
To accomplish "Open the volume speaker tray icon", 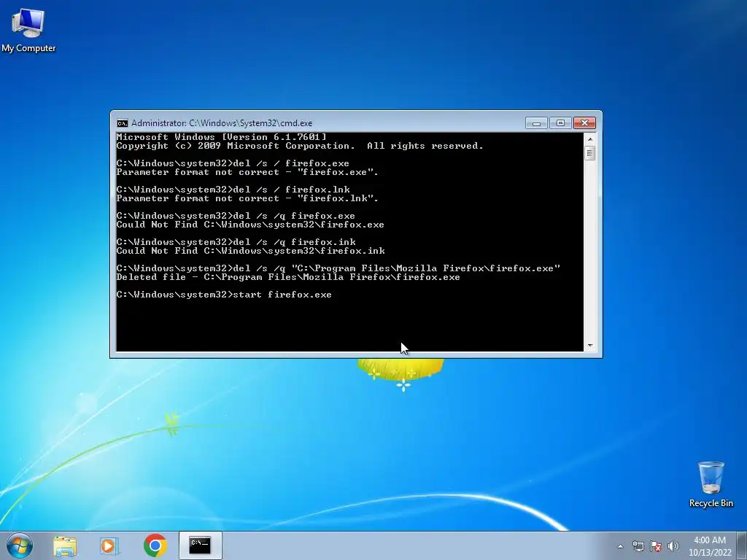I will click(673, 546).
